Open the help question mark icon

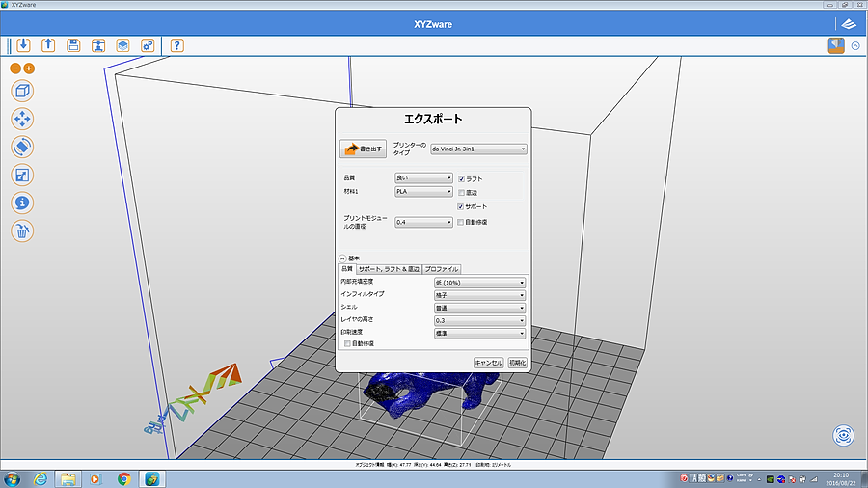click(176, 45)
